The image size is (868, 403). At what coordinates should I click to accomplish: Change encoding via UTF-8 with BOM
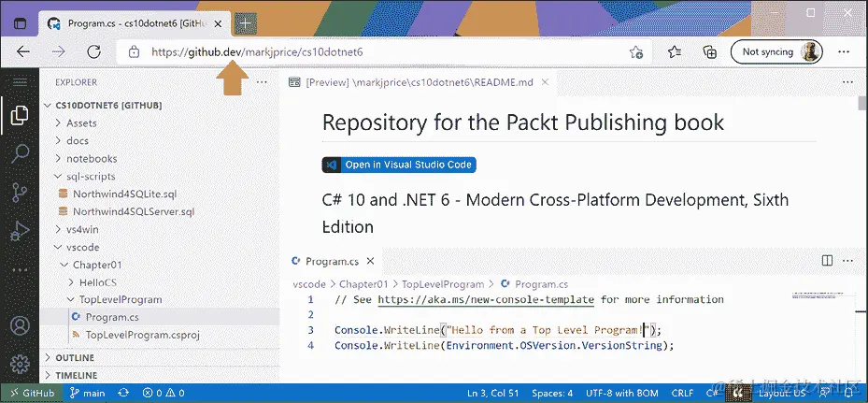[x=622, y=393]
